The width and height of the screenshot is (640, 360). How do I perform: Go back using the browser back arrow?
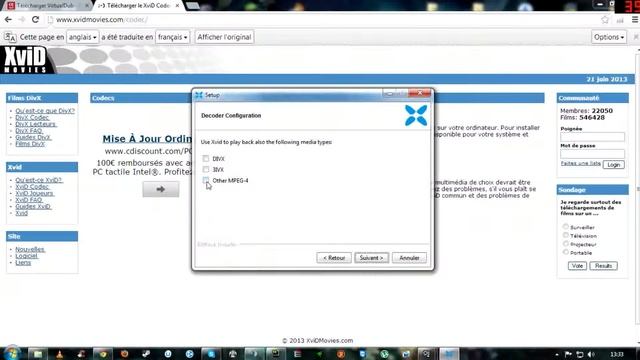[8, 20]
